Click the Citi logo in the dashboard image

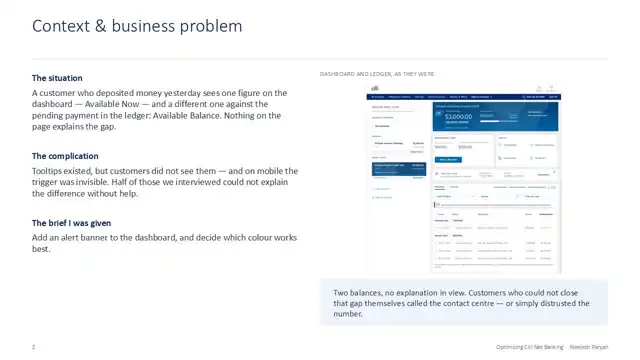(x=375, y=88)
